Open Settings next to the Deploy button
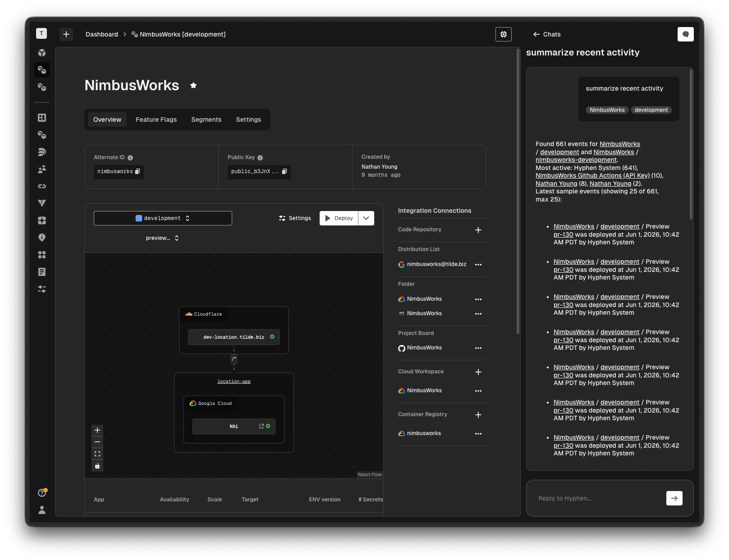The width and height of the screenshot is (729, 560). coord(295,218)
